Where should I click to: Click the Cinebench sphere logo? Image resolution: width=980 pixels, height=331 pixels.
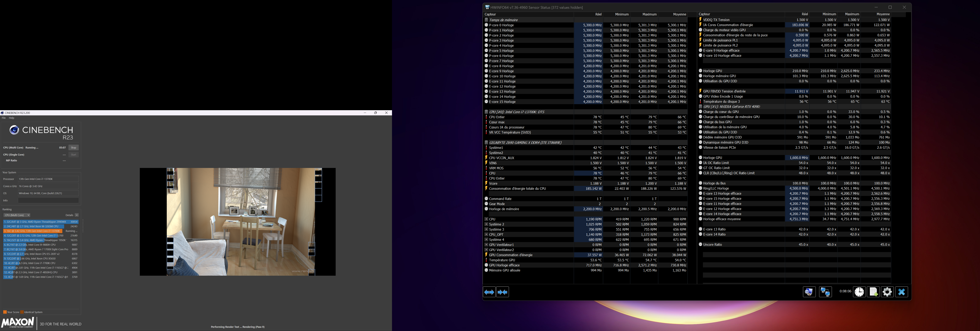(14, 130)
